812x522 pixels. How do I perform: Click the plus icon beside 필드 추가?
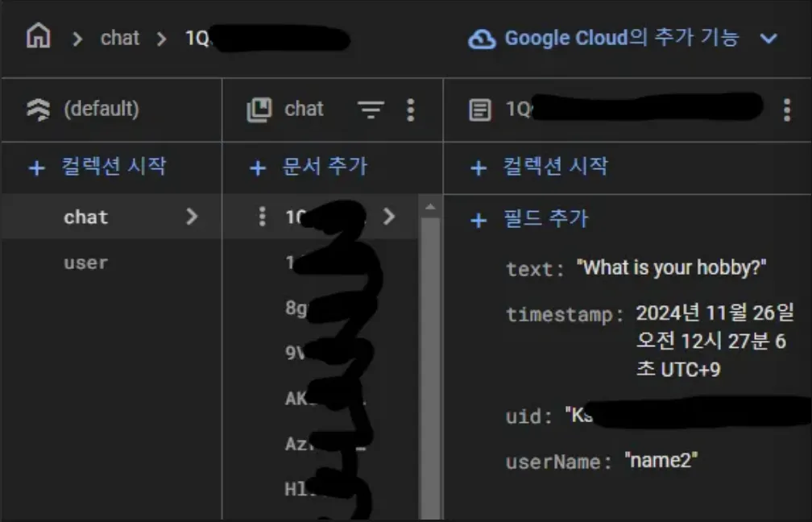coord(478,221)
